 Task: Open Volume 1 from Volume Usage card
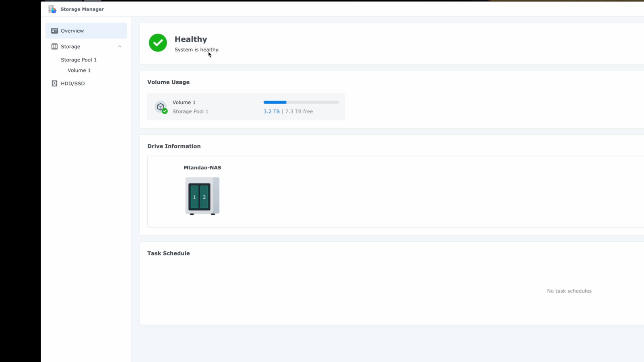[184, 102]
